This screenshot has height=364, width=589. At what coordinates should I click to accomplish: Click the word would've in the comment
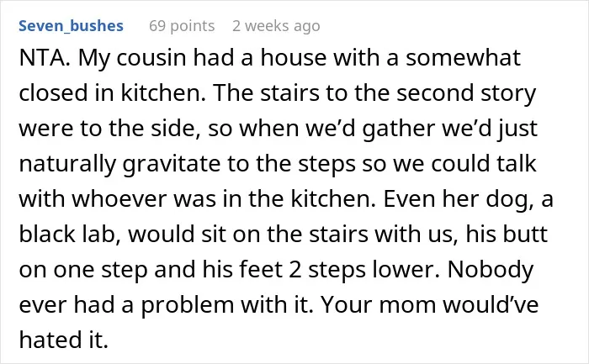pos(491,304)
